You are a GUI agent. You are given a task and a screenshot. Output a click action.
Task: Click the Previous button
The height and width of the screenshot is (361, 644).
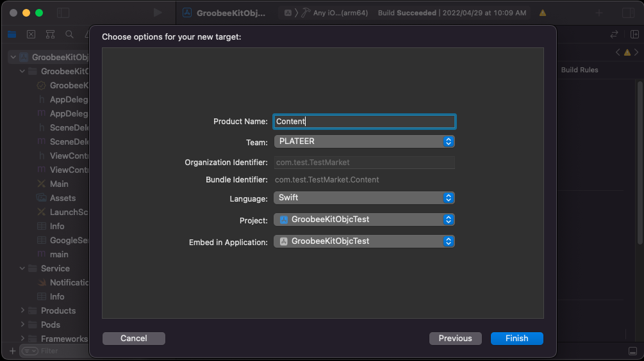[x=455, y=339]
